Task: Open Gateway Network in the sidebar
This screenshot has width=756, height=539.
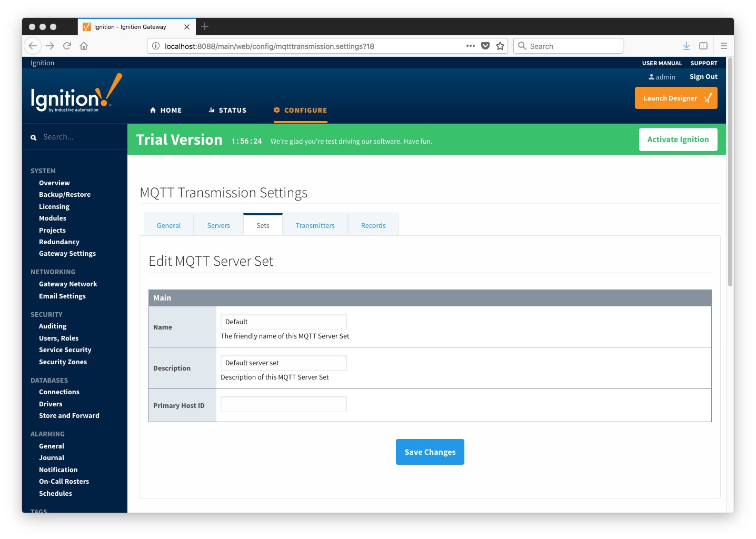Action: coord(68,284)
